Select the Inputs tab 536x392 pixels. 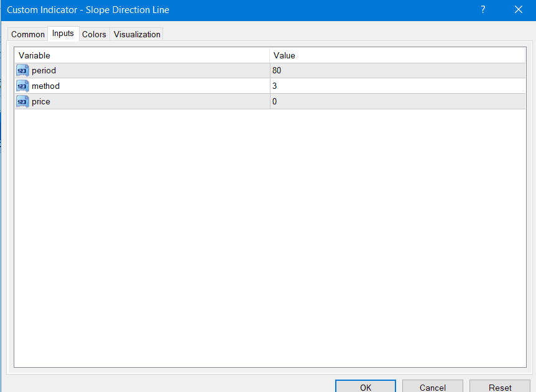click(x=63, y=34)
